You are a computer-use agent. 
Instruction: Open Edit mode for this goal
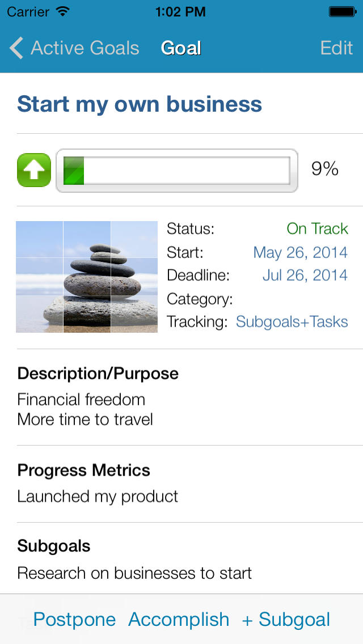tap(336, 48)
